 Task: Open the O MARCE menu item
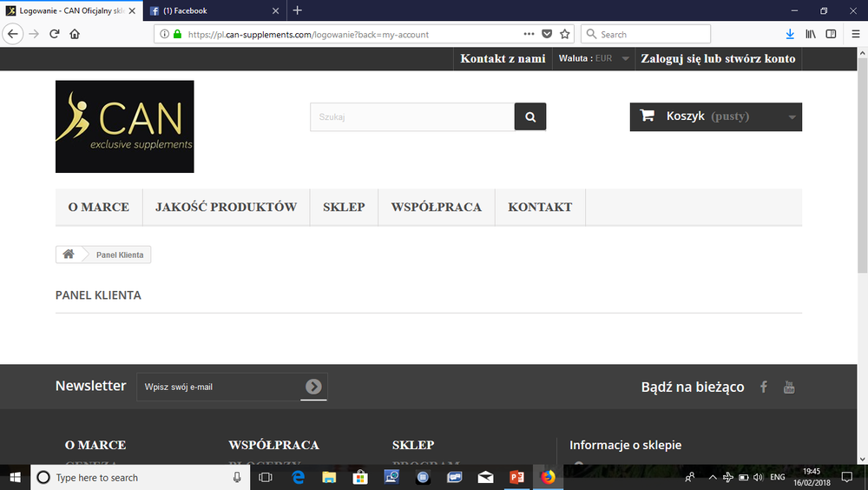coord(99,207)
